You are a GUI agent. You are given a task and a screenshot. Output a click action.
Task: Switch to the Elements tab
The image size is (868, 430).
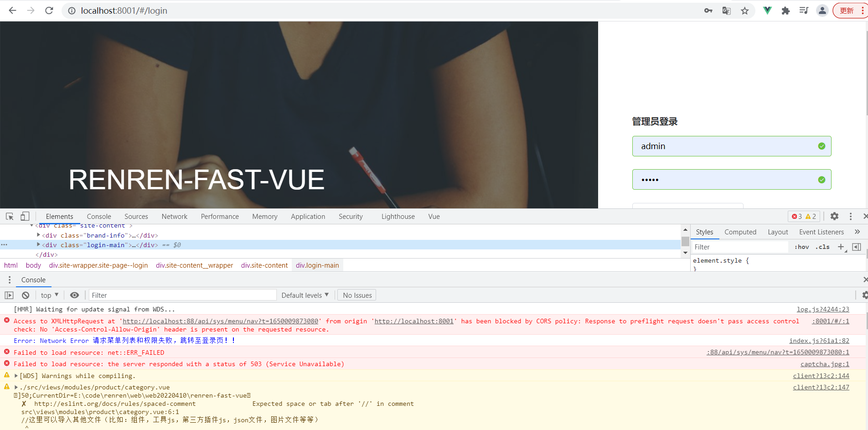[59, 217]
